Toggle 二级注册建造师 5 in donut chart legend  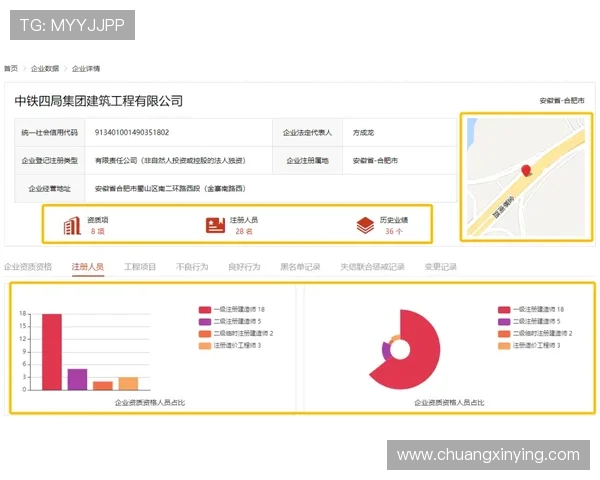click(529, 321)
